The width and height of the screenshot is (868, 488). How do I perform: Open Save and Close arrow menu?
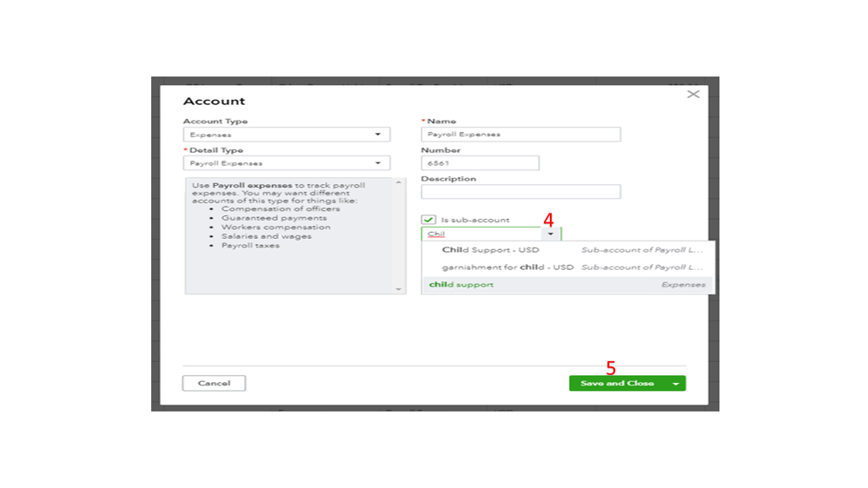click(676, 384)
